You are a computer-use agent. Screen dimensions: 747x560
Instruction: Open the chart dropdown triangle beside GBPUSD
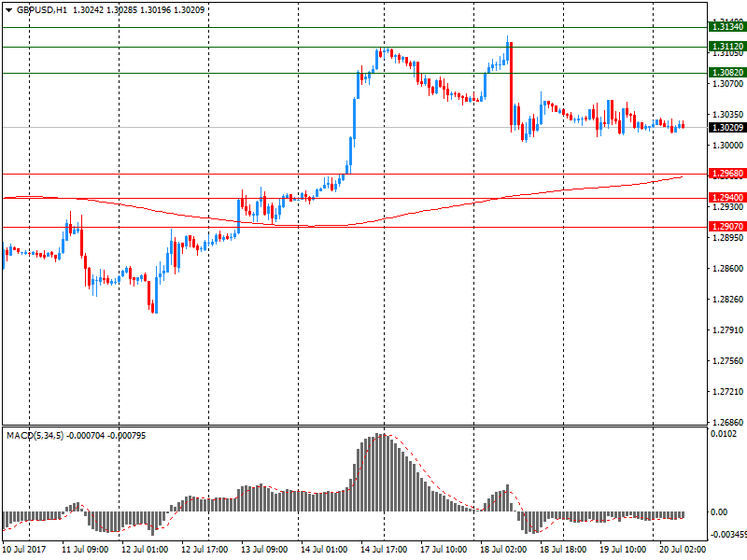point(9,10)
